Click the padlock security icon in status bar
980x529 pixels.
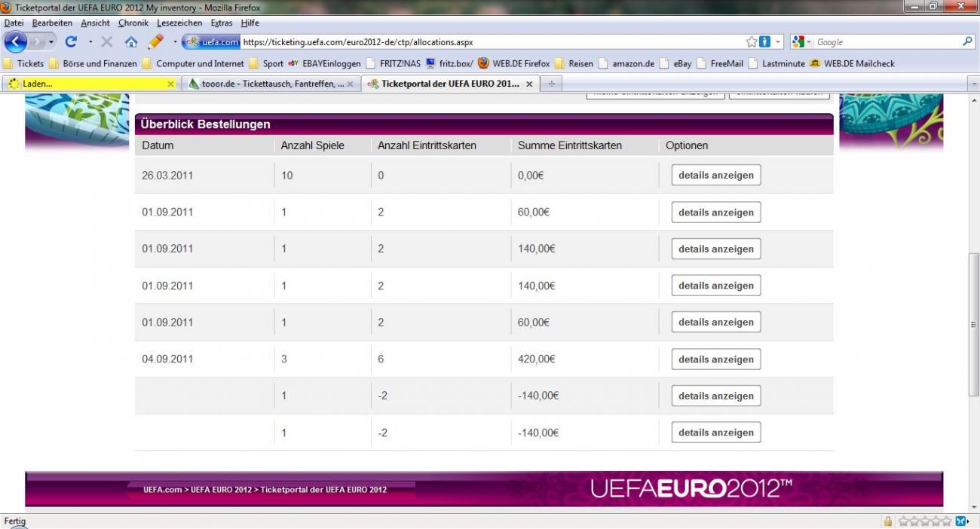888,521
